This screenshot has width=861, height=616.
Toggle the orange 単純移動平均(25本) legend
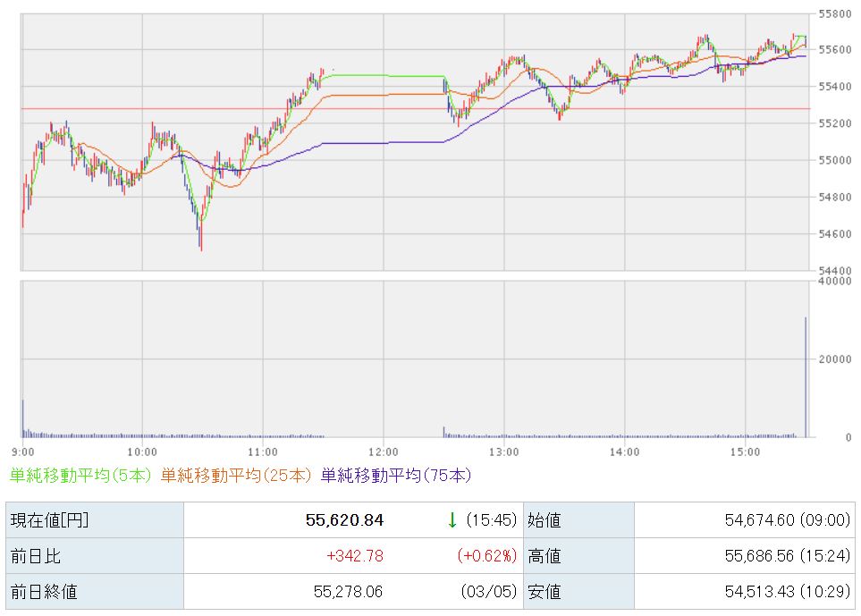pos(236,476)
